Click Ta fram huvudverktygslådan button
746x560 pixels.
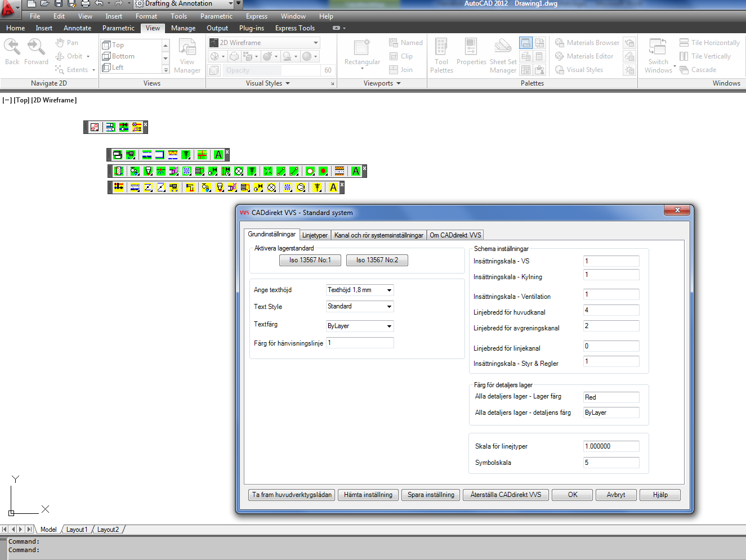tap(292, 495)
